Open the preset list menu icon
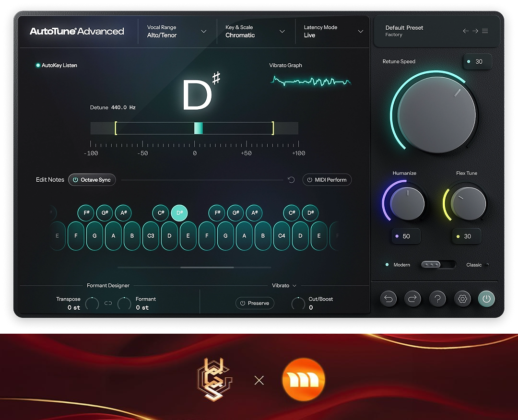Image resolution: width=518 pixels, height=420 pixels. 485,31
